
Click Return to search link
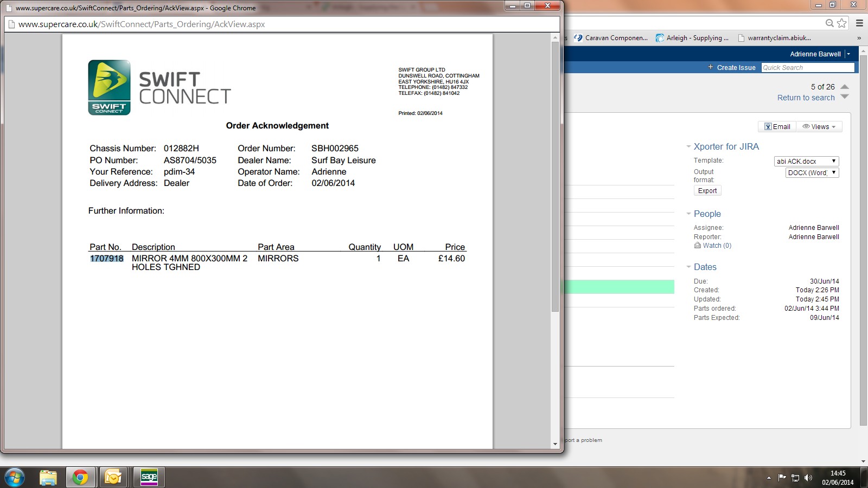coord(806,98)
